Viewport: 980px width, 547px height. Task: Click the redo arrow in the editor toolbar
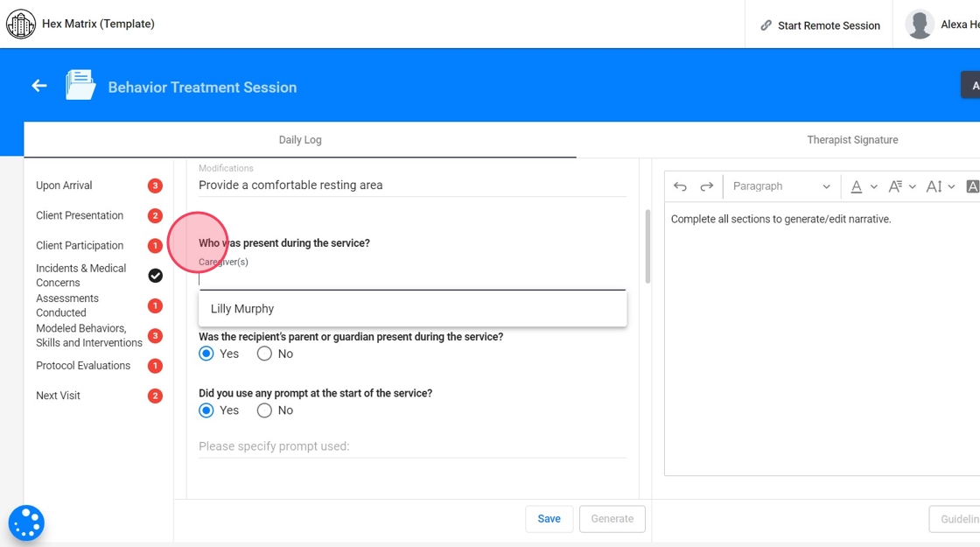[707, 186]
